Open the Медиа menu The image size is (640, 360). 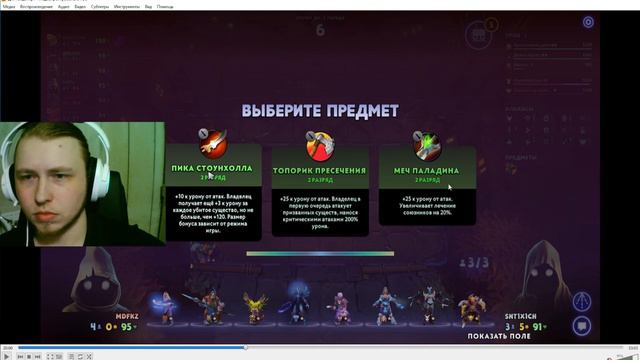click(x=9, y=7)
